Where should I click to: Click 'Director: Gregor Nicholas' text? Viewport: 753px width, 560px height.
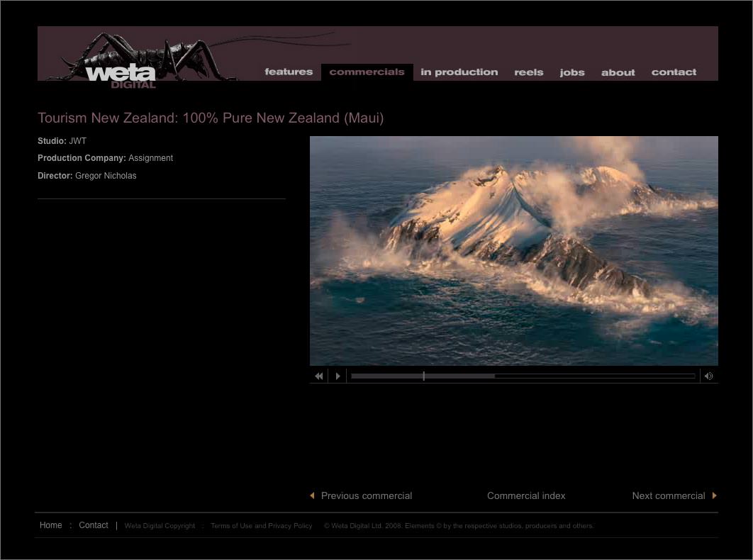pos(87,176)
